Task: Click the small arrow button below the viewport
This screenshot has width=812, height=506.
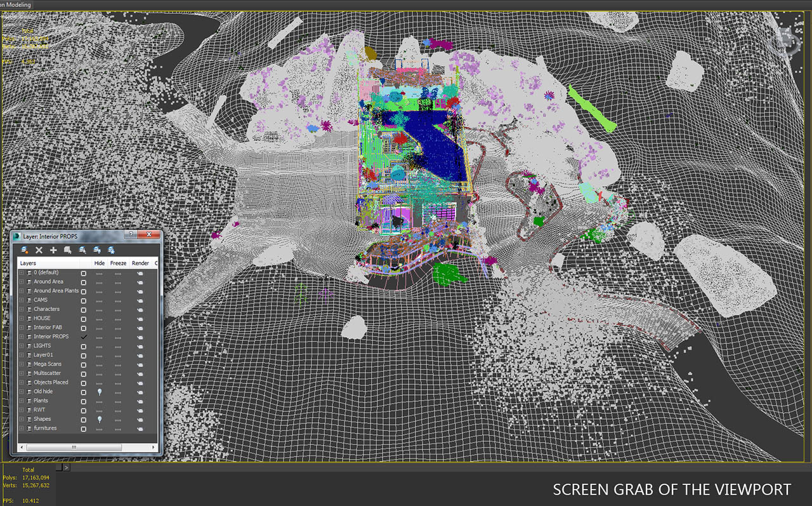Action: (x=67, y=468)
